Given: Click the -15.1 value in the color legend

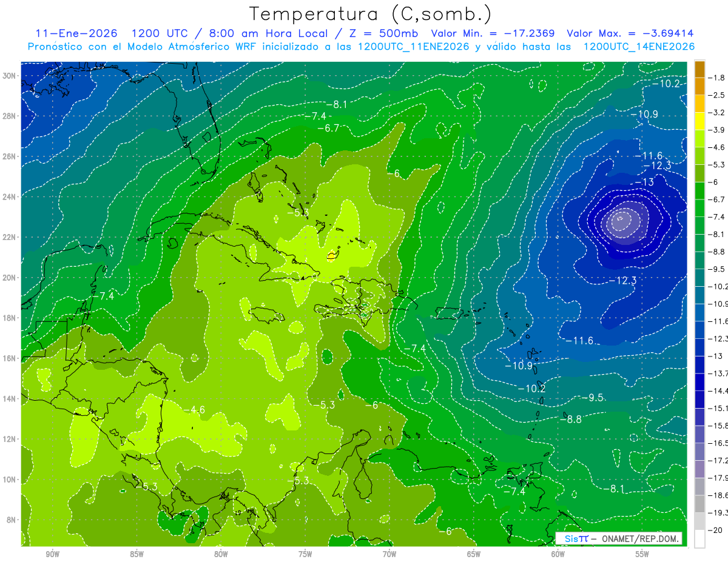Looking at the screenshot, I should click(x=718, y=408).
